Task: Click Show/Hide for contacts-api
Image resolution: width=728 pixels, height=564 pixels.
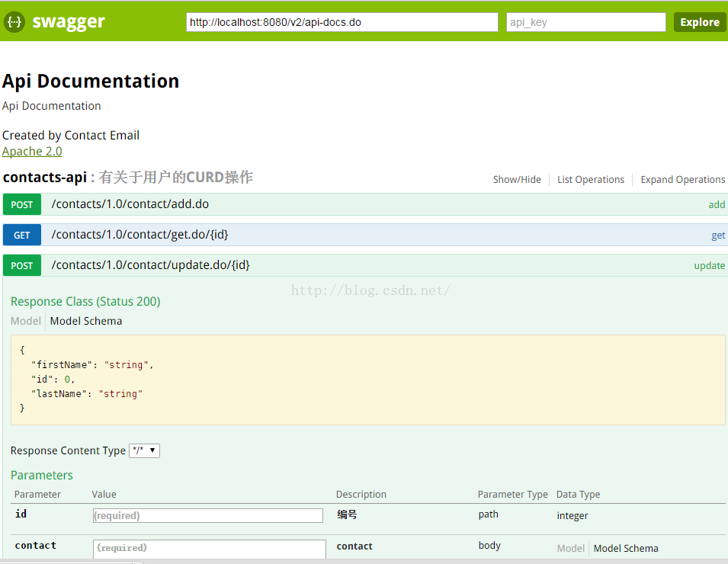Action: click(517, 180)
